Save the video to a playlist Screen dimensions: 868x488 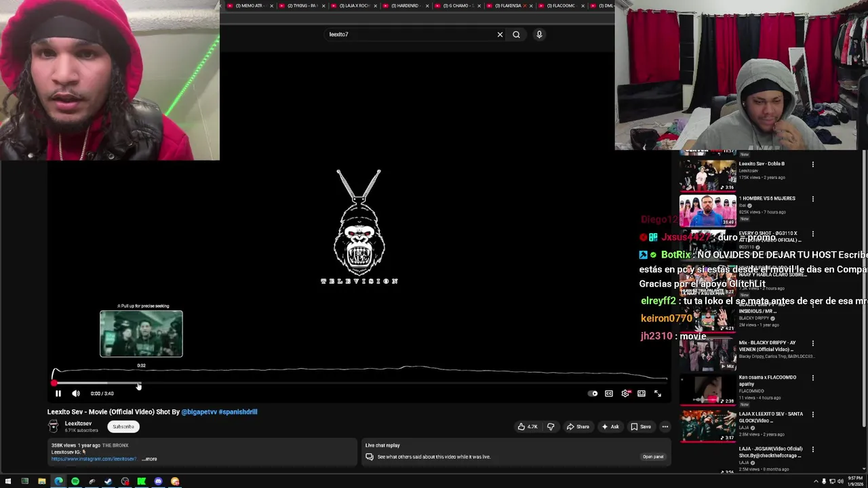(x=641, y=426)
